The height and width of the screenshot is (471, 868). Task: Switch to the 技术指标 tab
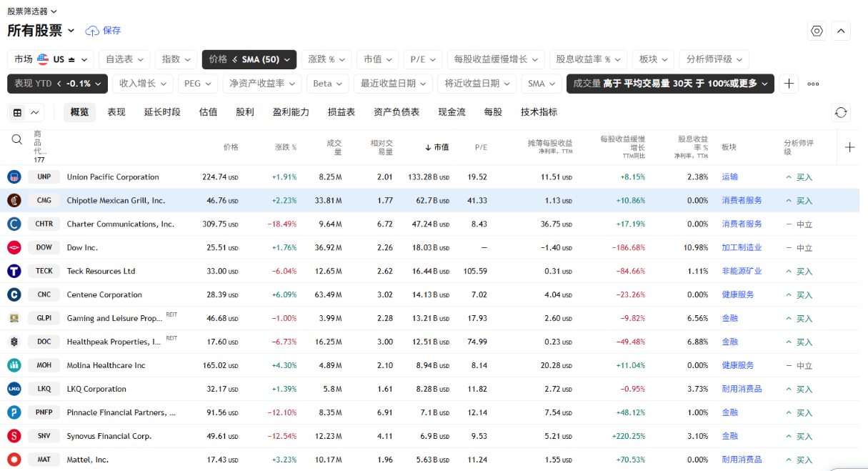coord(539,112)
